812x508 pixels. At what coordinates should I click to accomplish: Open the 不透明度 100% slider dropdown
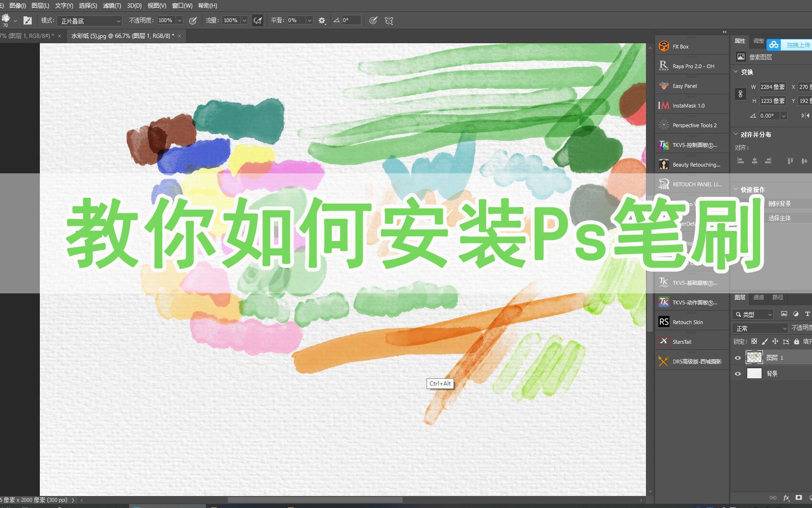click(179, 21)
